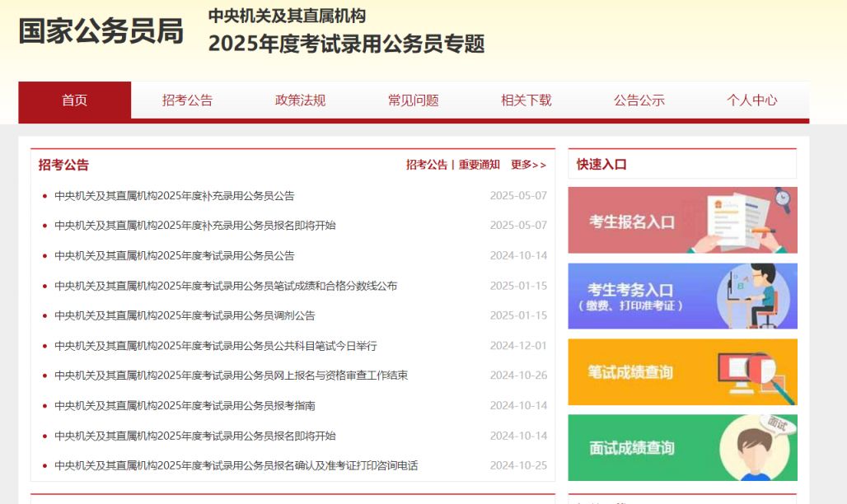Open the 相关下载 navigation tab
847x504 pixels.
[526, 100]
